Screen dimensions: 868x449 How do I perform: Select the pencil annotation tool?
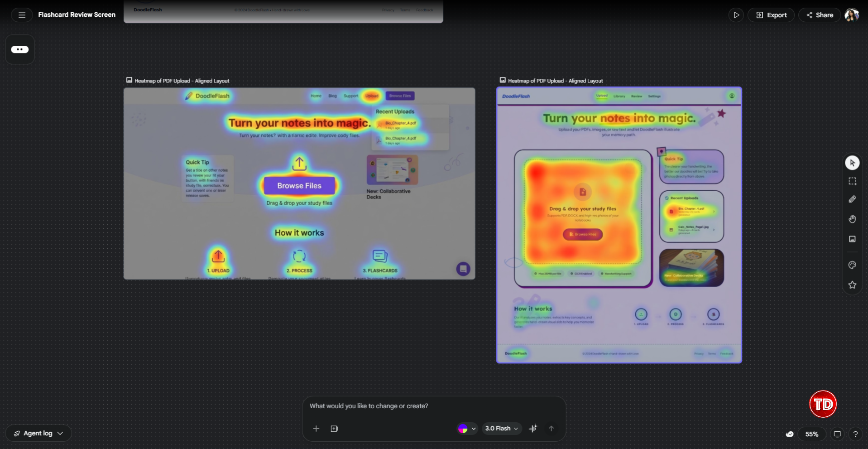coord(853,199)
